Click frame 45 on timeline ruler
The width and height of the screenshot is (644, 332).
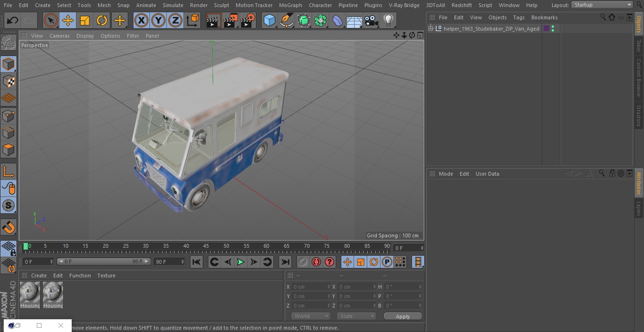tap(206, 246)
